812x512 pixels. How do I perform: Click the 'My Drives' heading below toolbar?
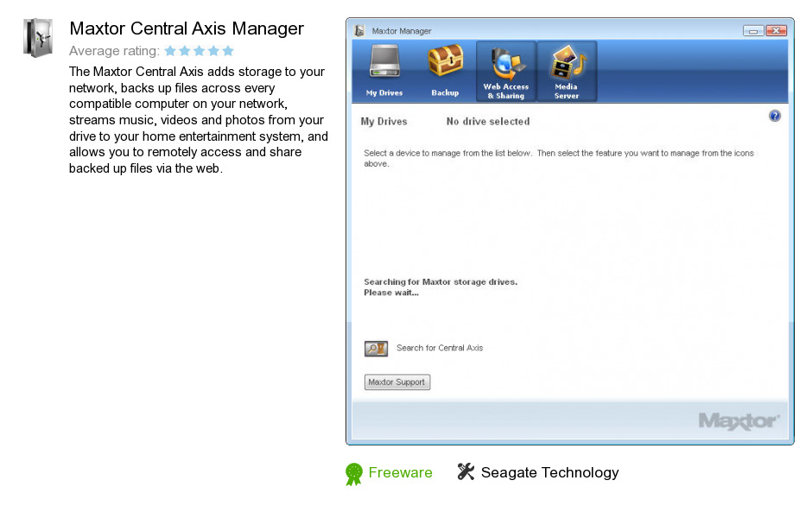[x=384, y=122]
